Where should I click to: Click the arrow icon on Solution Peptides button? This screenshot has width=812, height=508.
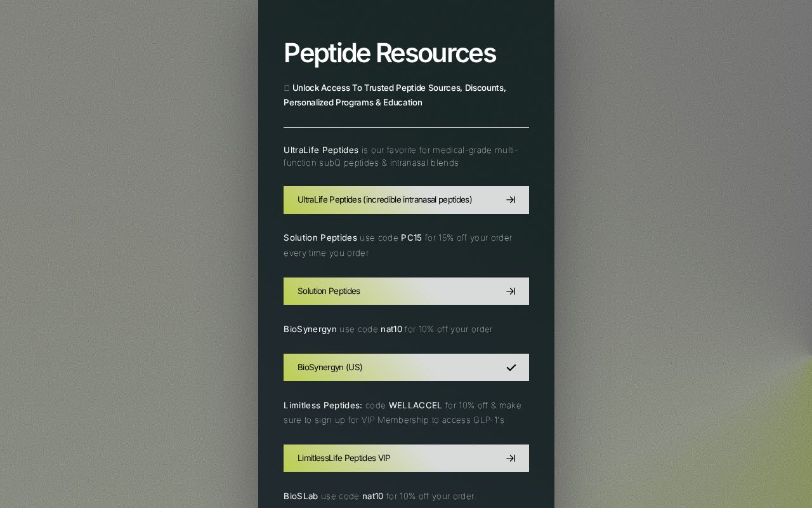click(x=511, y=291)
